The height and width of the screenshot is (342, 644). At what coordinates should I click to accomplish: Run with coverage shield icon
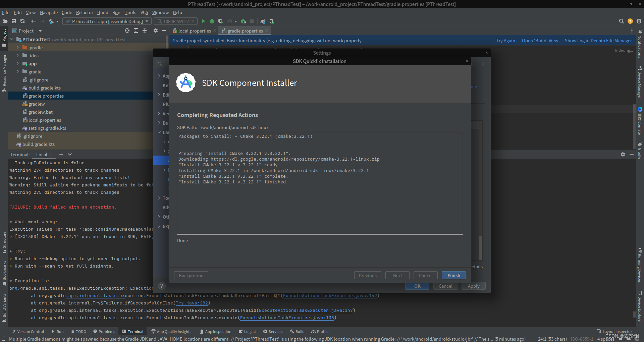pyautogui.click(x=220, y=21)
